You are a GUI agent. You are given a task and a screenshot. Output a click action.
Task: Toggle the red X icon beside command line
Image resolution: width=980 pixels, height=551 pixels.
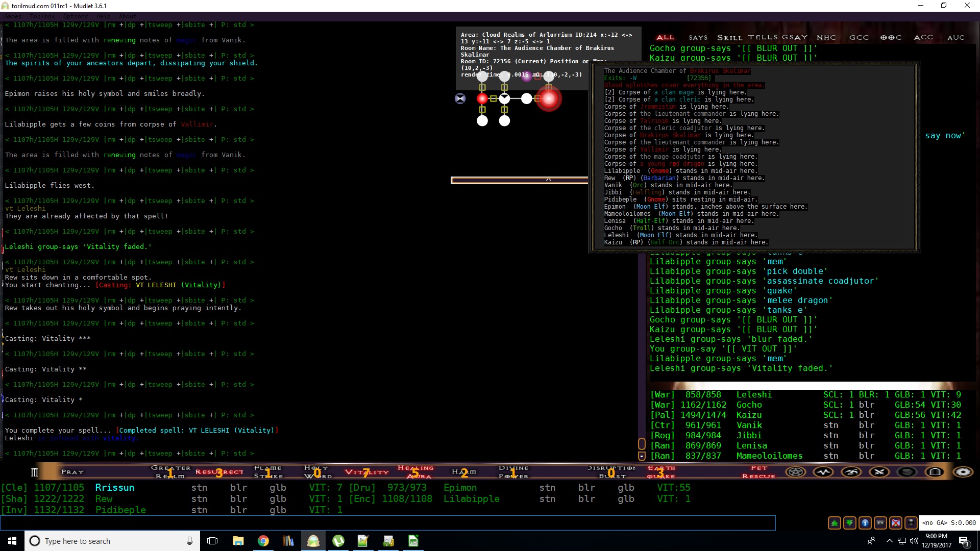click(x=896, y=523)
